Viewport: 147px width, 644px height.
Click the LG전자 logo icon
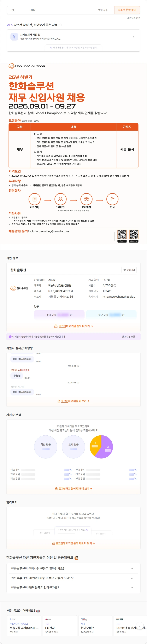[x=48, y=620]
